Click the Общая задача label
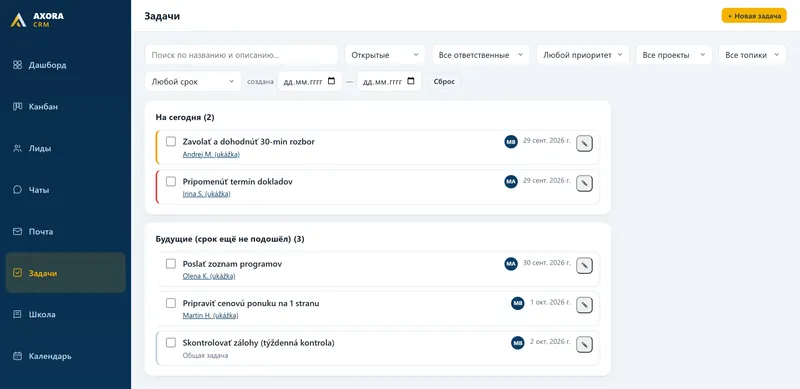This screenshot has width=800, height=389. coord(205,355)
